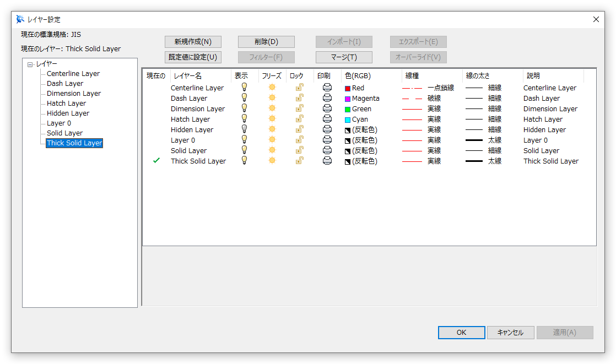Click the freeze icon for Dimension Layer
This screenshot has height=364, width=616.
coord(272,108)
